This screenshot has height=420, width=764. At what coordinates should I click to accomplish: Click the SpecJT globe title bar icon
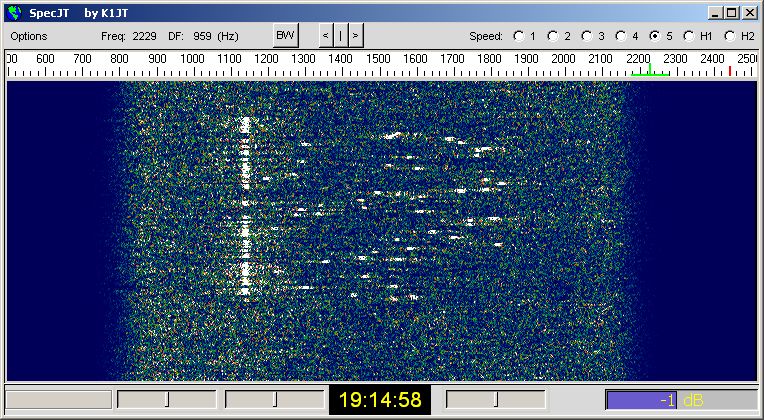[x=15, y=13]
